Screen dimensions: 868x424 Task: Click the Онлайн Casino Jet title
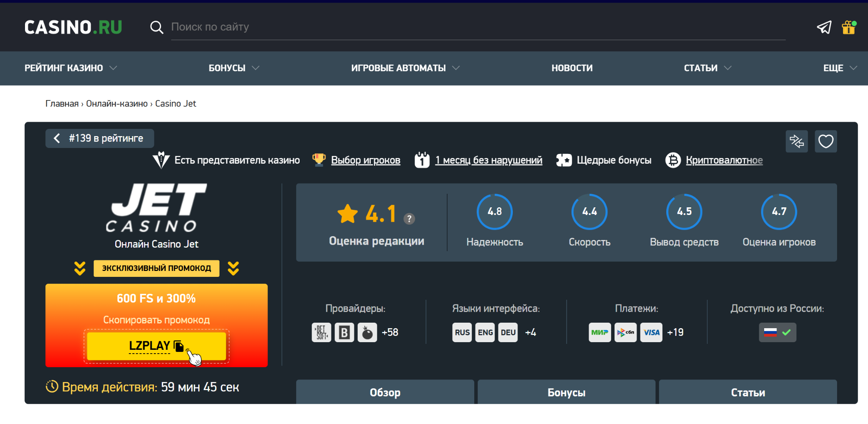tap(156, 244)
